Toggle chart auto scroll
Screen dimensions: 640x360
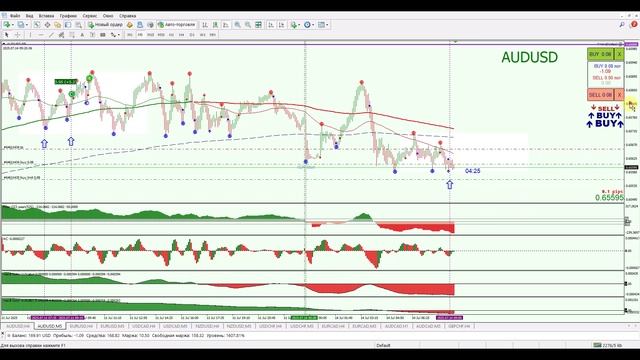[x=271, y=25]
